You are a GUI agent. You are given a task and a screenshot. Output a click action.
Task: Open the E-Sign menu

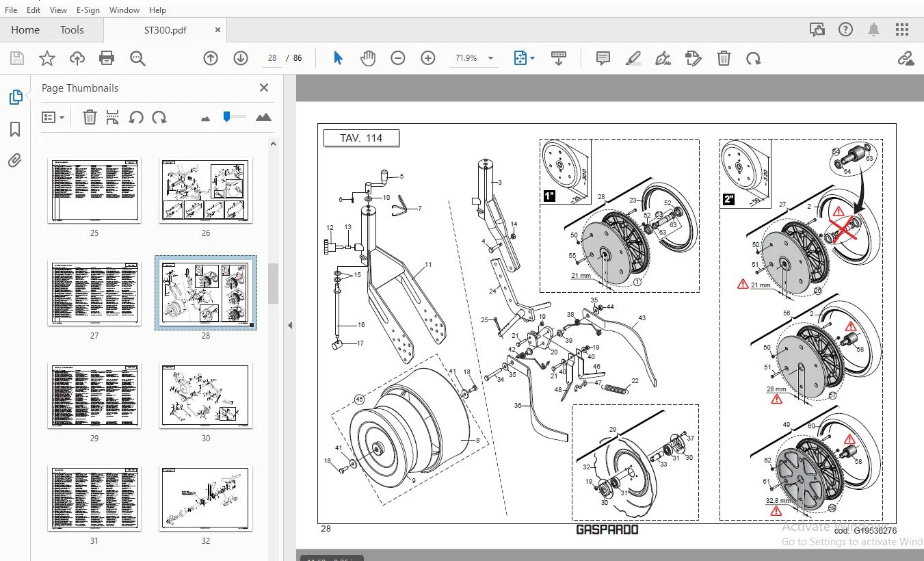pos(88,10)
